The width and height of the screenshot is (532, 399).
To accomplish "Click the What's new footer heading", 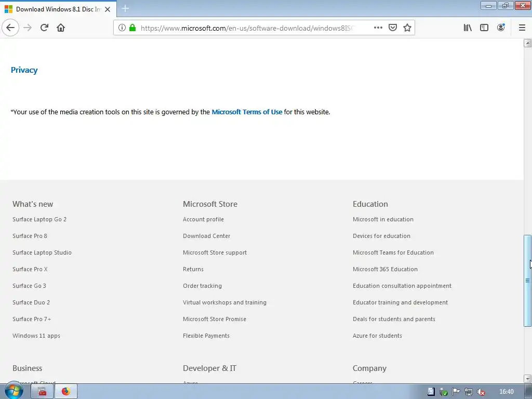I will pos(33,204).
